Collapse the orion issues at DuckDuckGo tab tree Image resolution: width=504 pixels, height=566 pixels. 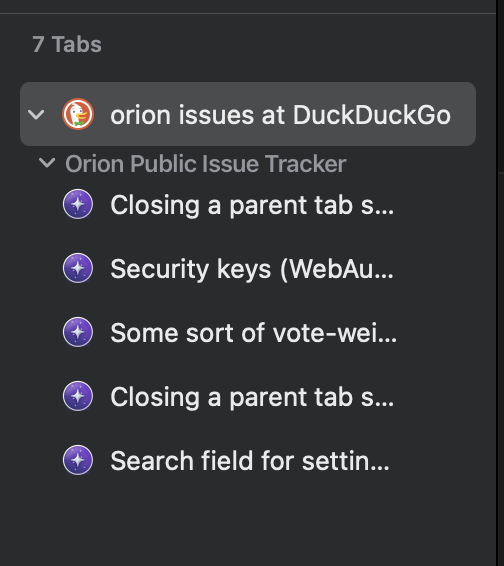36,115
